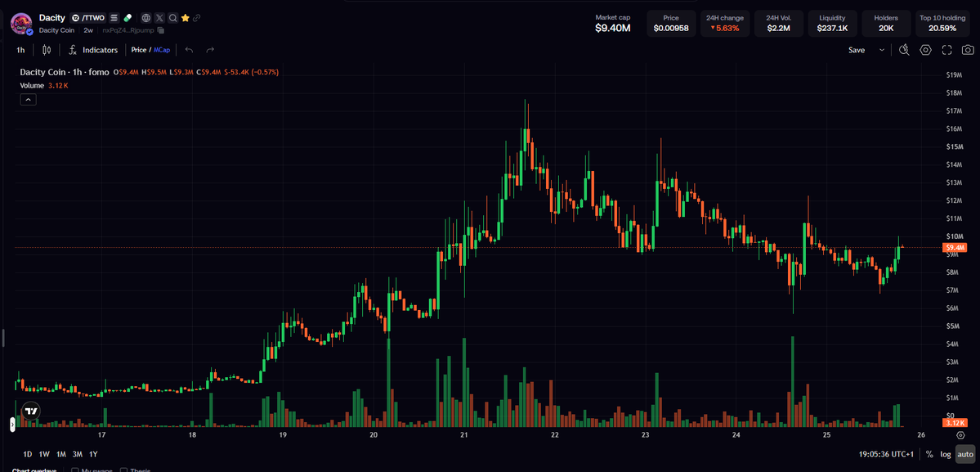Click the /TTWO pair tag
Image resolution: width=980 pixels, height=472 pixels.
click(89, 18)
